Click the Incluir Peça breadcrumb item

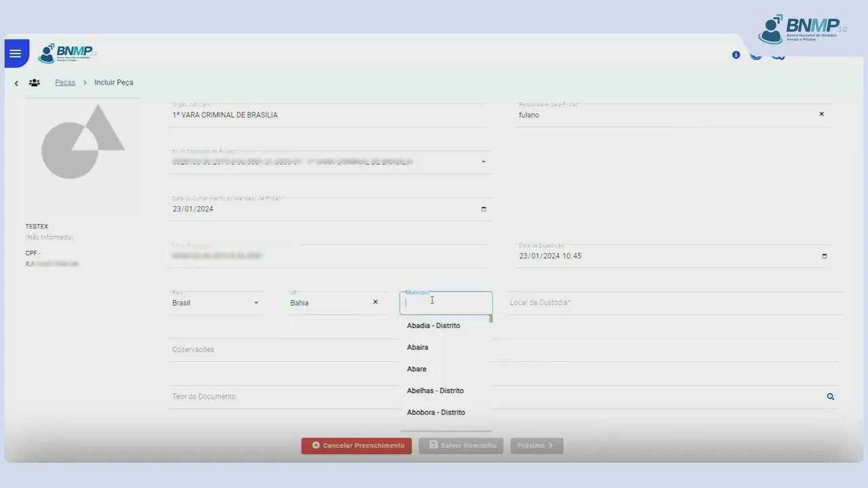(114, 83)
